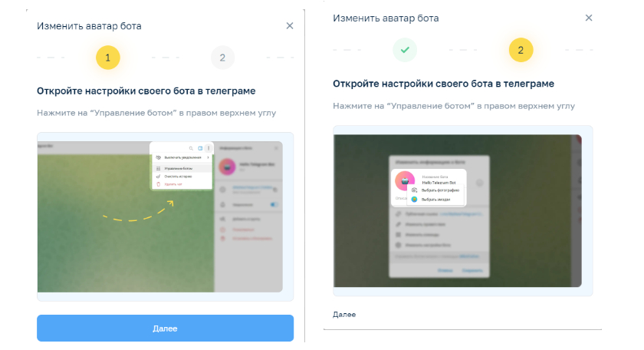Screen dimensions: 644x350
Task: Expand the Выключить уведомления submenu arrow
Action: (x=209, y=157)
